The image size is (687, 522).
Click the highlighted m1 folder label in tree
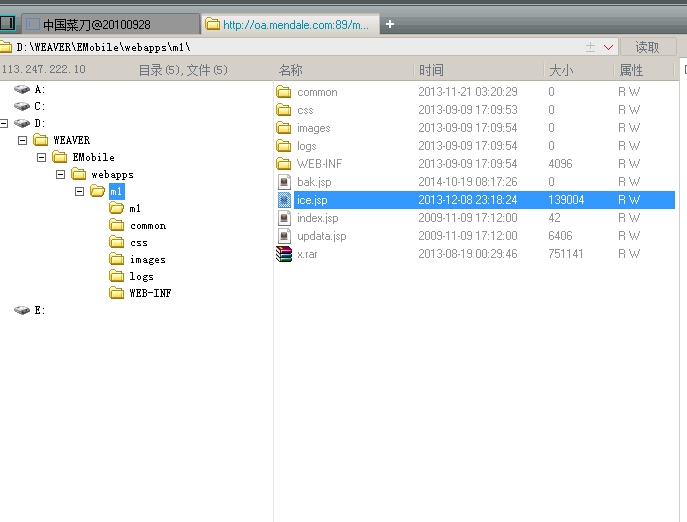coord(117,192)
